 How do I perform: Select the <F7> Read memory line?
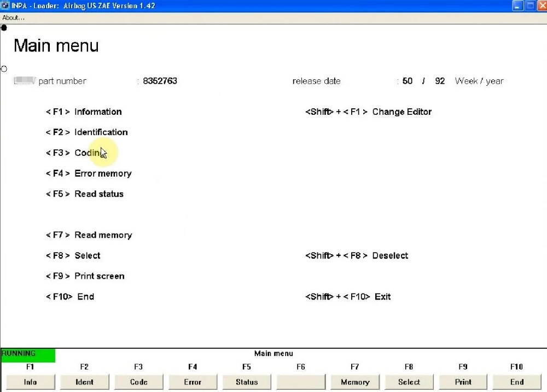coord(89,235)
